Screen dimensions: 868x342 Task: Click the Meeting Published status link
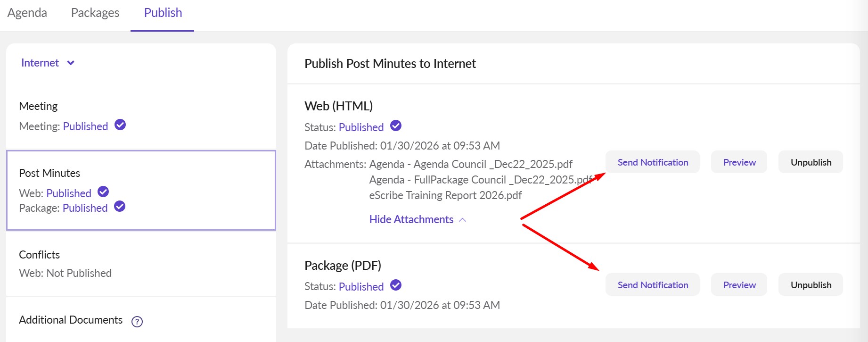click(x=85, y=126)
